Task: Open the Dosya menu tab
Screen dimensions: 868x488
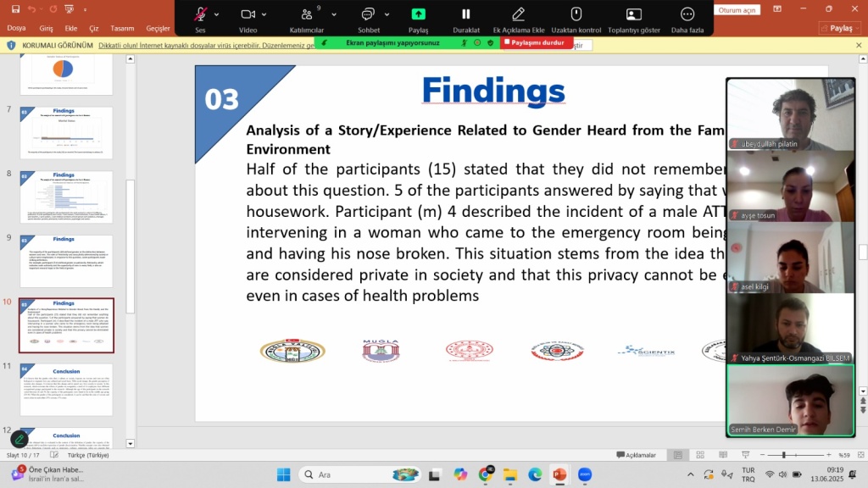Action: (16, 28)
